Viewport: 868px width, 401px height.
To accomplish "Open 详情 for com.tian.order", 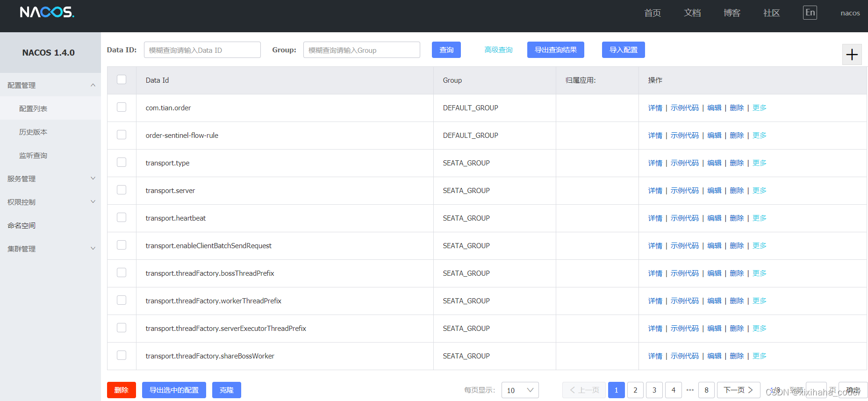I will 655,108.
